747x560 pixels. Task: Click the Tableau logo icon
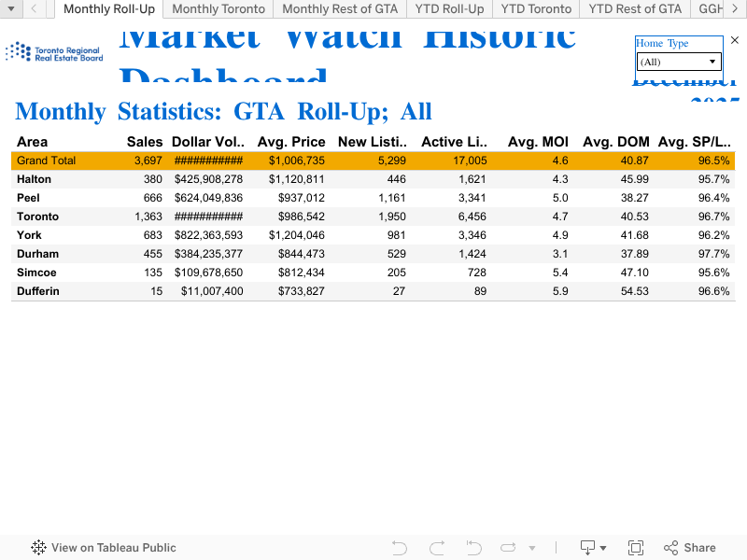[x=38, y=548]
